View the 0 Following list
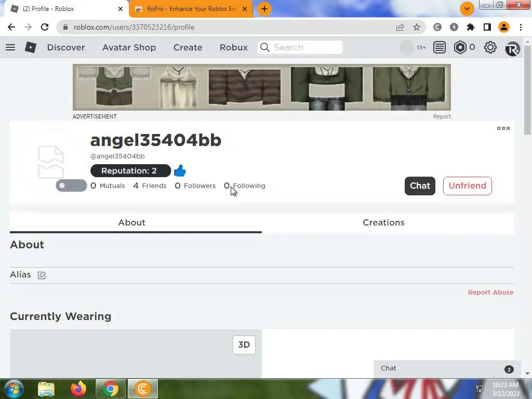The image size is (532, 399). pos(245,185)
